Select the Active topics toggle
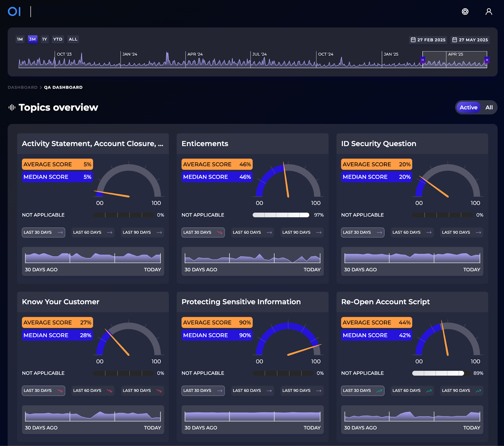 point(468,107)
